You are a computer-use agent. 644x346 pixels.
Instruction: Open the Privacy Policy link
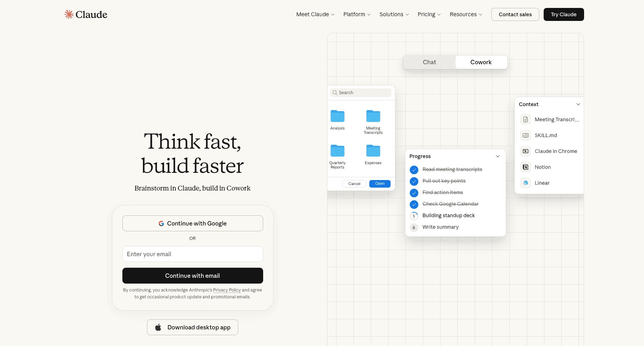(x=227, y=290)
